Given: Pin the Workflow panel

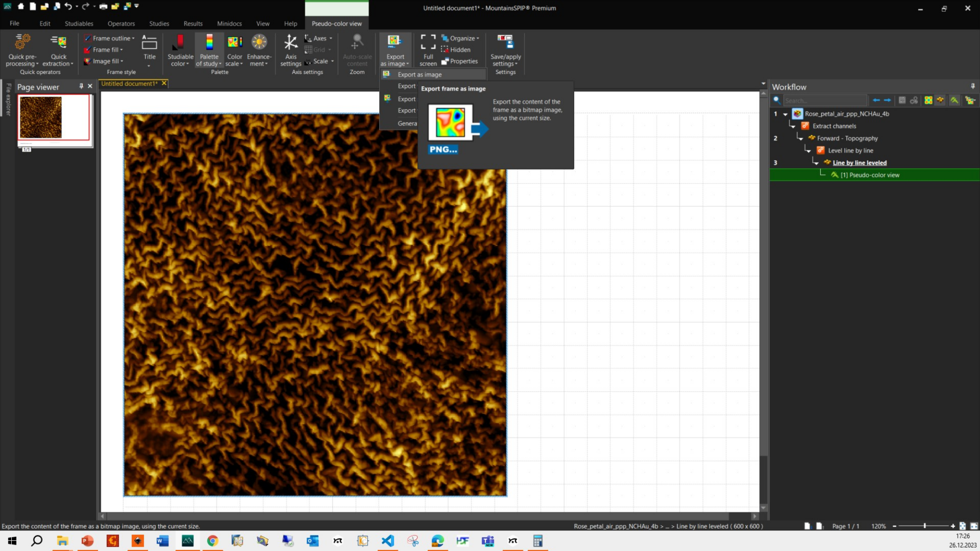Looking at the screenshot, I should (973, 86).
